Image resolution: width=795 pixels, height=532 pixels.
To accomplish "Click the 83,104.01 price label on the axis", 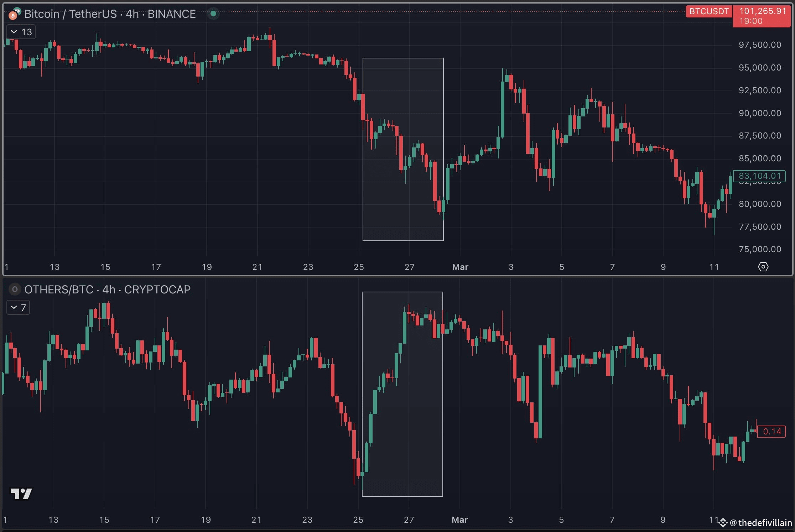I will click(759, 176).
